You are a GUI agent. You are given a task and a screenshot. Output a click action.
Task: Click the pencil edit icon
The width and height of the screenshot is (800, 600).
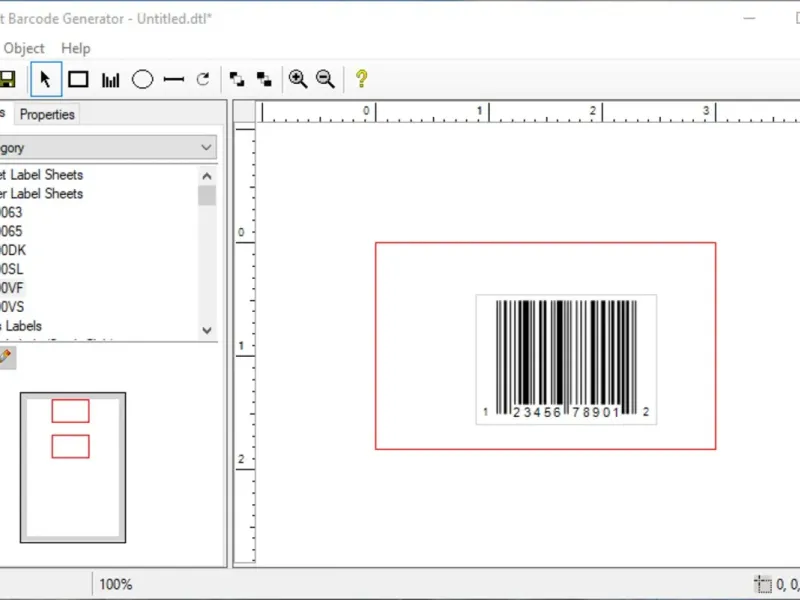click(x=6, y=357)
